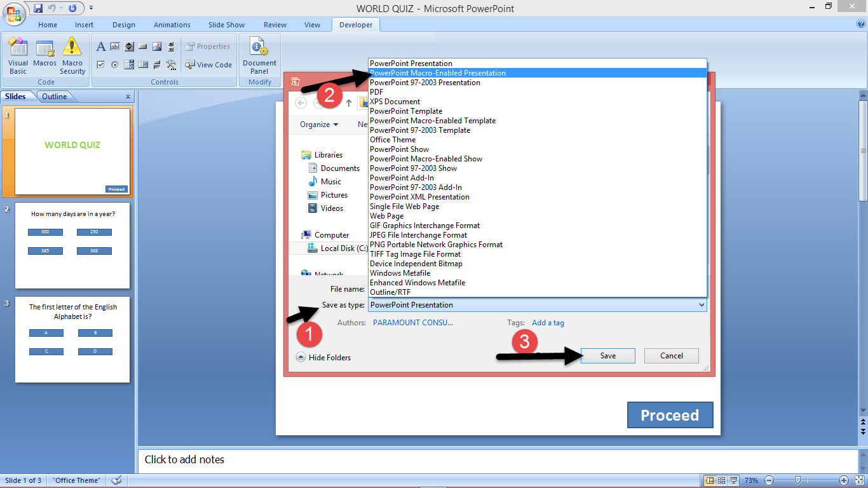The width and height of the screenshot is (868, 488).
Task: Insert a Label control
Action: [100, 46]
